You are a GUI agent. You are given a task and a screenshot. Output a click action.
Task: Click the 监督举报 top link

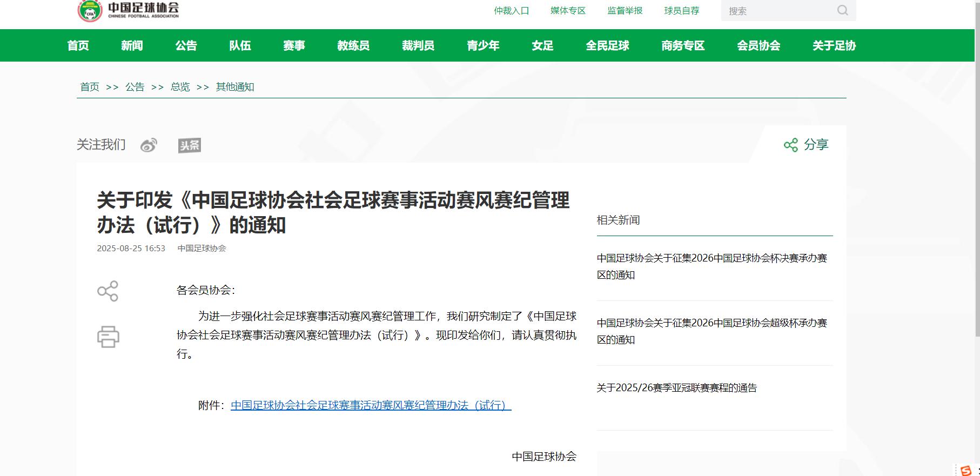click(x=625, y=11)
